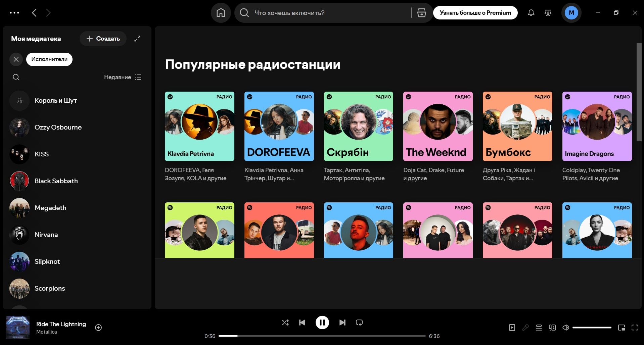
Task: Open the Недавние sort dropdown
Action: point(123,77)
